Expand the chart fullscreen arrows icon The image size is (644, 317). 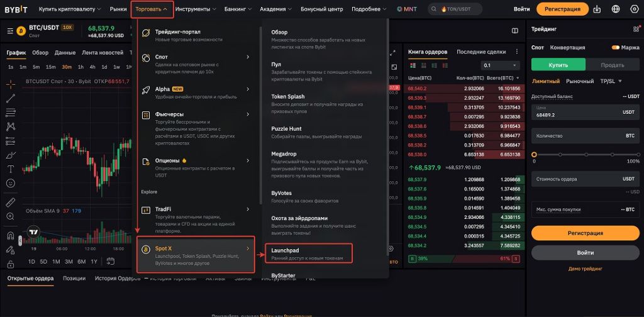click(392, 53)
